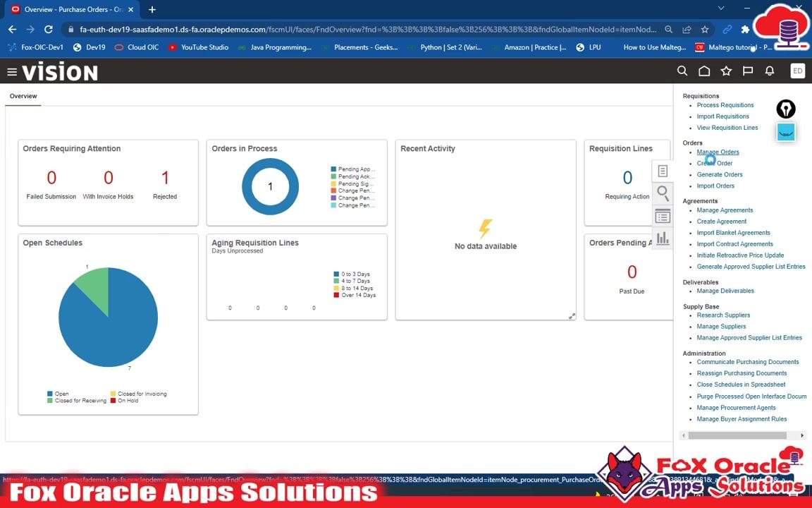812x508 pixels.
Task: Maximize the Recent Activity card
Action: [572, 315]
